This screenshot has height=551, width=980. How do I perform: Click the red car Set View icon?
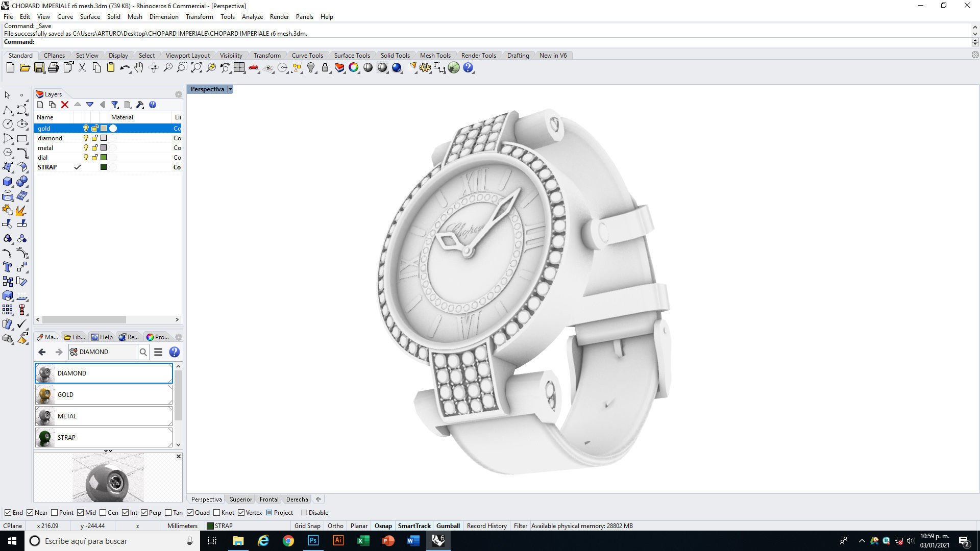tap(253, 67)
